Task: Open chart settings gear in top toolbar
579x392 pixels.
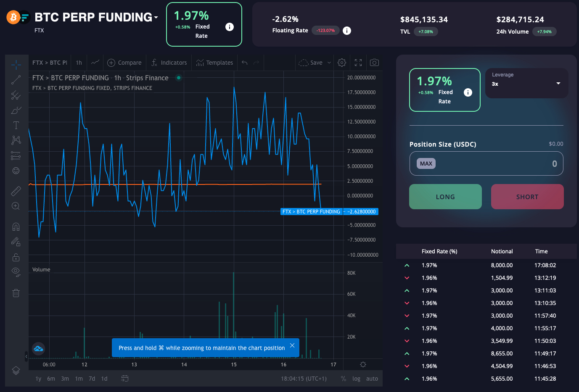Action: pyautogui.click(x=342, y=63)
